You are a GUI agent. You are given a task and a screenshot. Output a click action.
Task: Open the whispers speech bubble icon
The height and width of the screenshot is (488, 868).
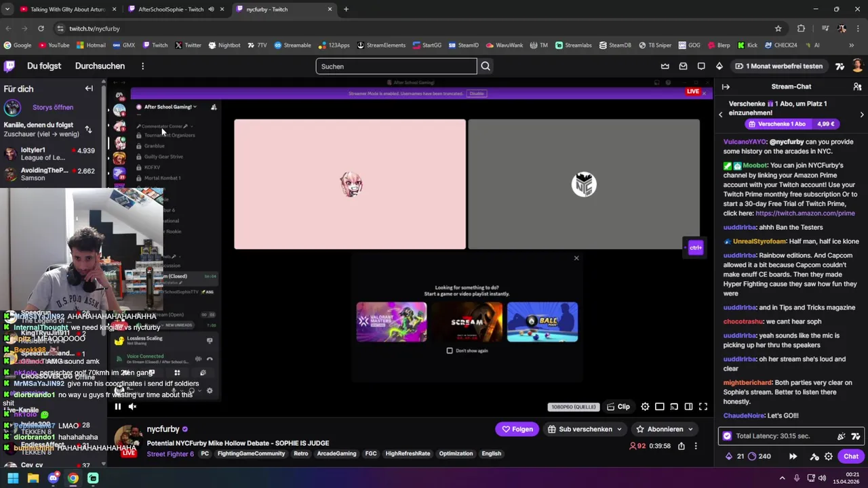pyautogui.click(x=701, y=66)
